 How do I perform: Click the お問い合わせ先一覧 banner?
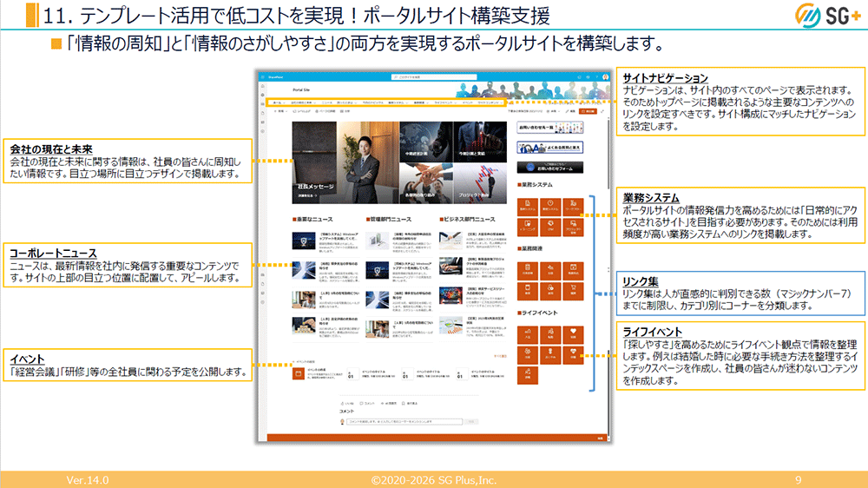pyautogui.click(x=549, y=128)
